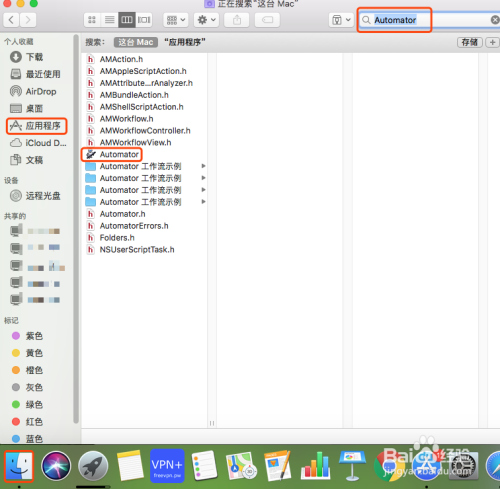Select the 这台 Mac search scope
The image size is (500, 489).
click(136, 42)
